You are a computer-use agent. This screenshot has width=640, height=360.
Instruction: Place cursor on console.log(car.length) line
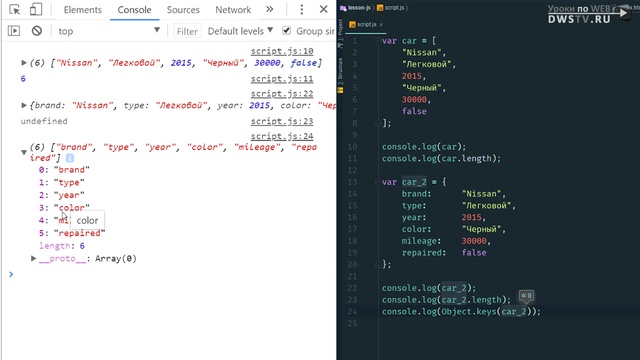441,158
